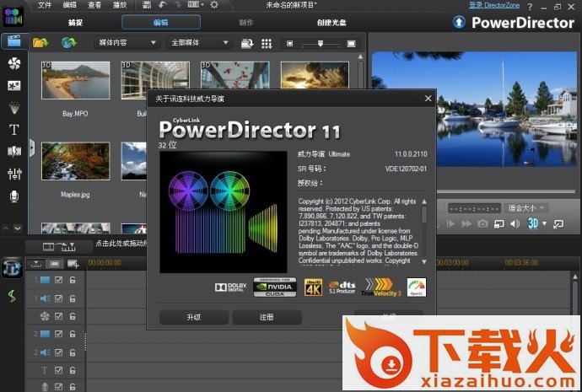Open the 适合大小 zoom dropdown
The height and width of the screenshot is (392, 582).
click(x=527, y=208)
